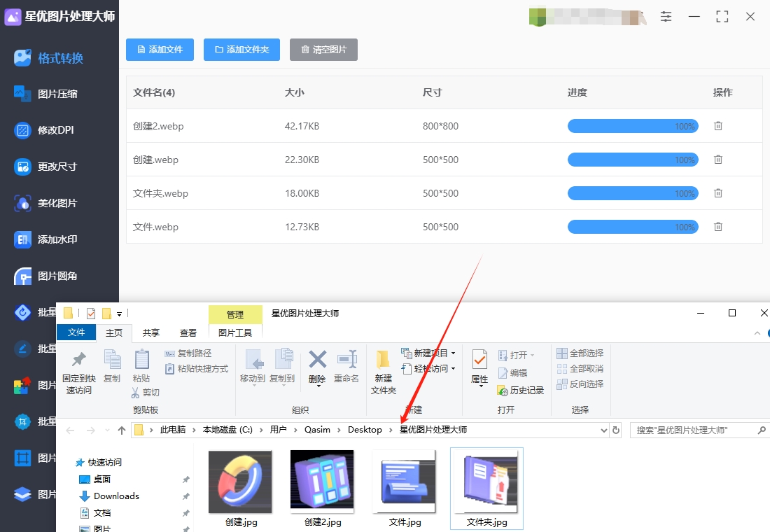The width and height of the screenshot is (770, 532).
Task: Click 重命名 rename in Explorer ribbon
Action: pos(346,367)
